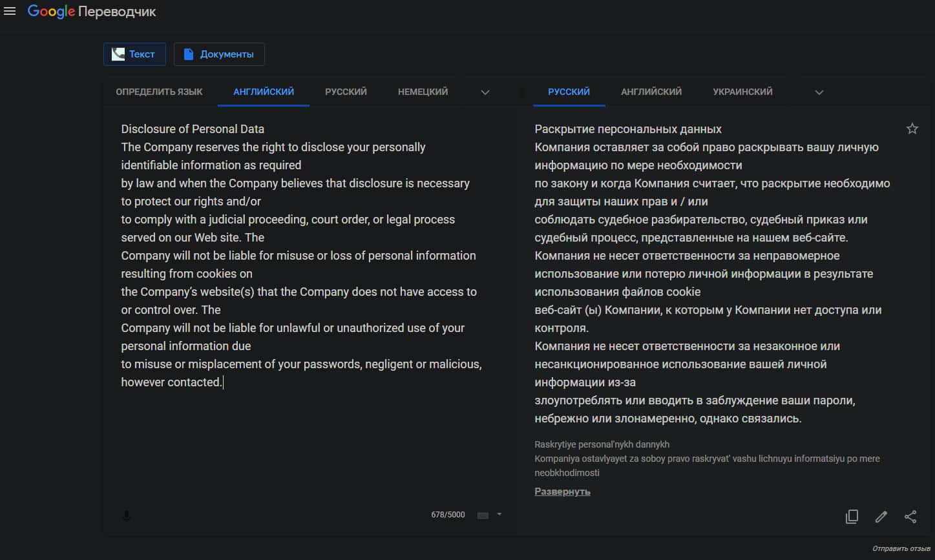Select Определить язык source tab
Viewport: 935px width, 560px height.
[159, 92]
